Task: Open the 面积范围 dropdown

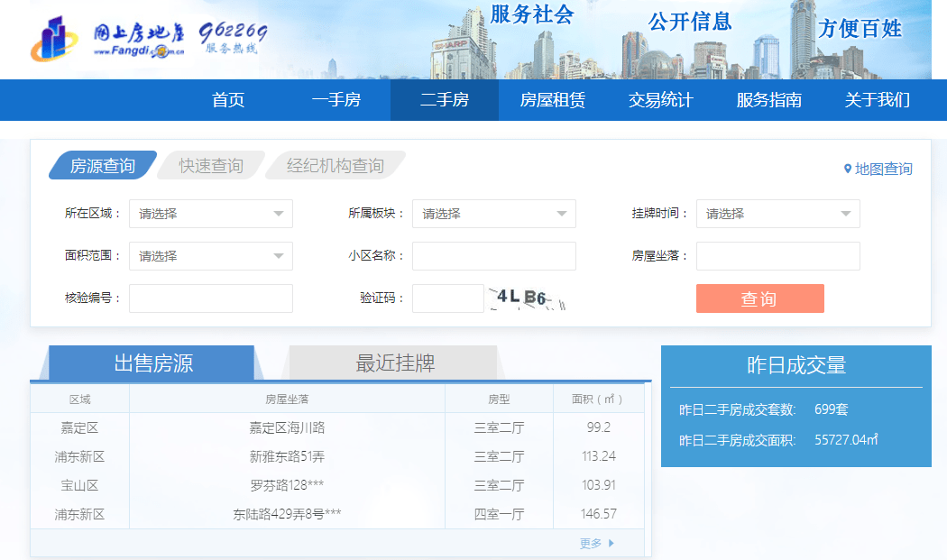Action: pos(210,256)
